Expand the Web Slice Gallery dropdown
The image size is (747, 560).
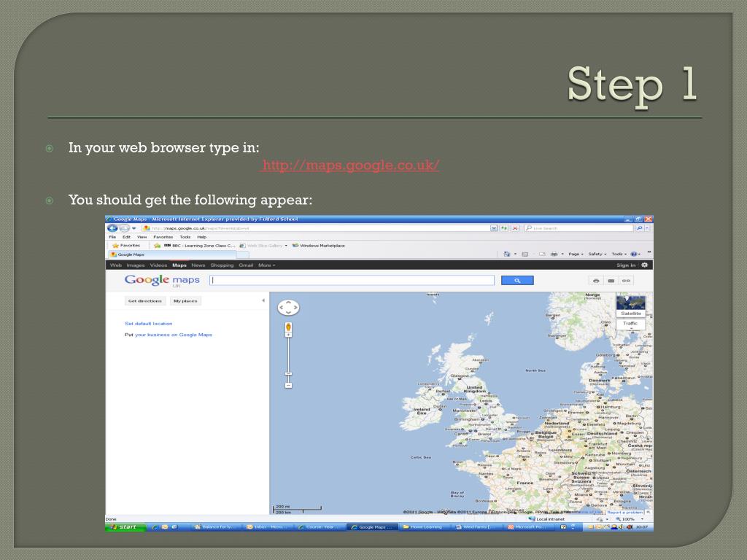coord(286,246)
